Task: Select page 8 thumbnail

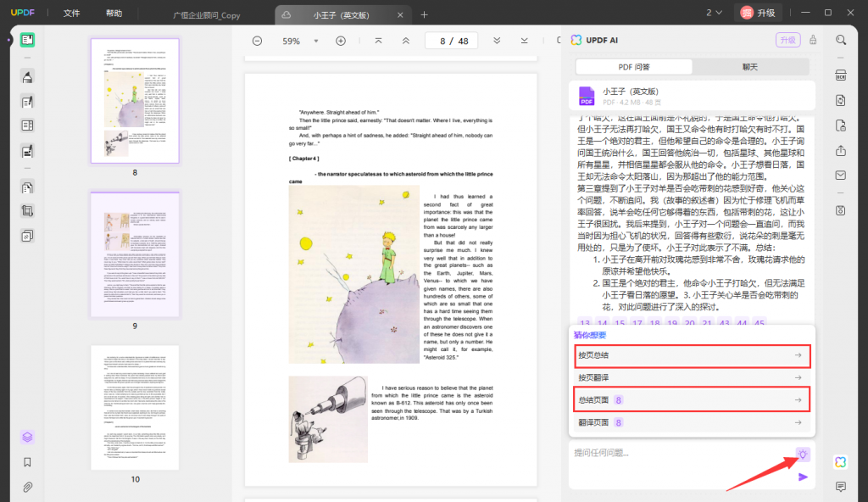Action: click(135, 101)
